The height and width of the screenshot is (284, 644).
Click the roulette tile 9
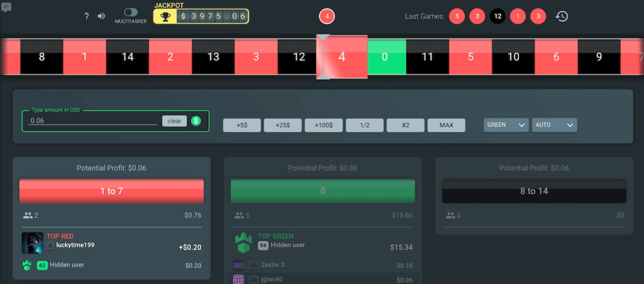[599, 57]
